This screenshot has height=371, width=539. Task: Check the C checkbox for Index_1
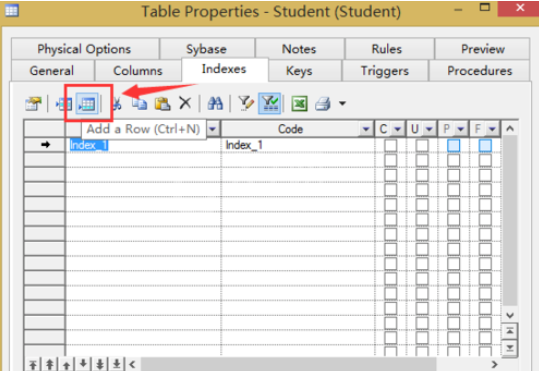click(390, 145)
